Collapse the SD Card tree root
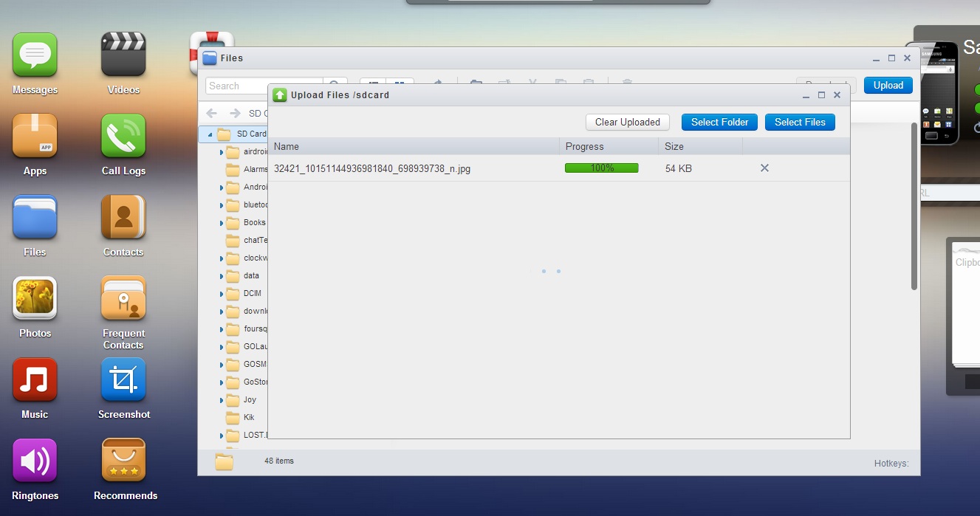The height and width of the screenshot is (516, 980). 210,135
